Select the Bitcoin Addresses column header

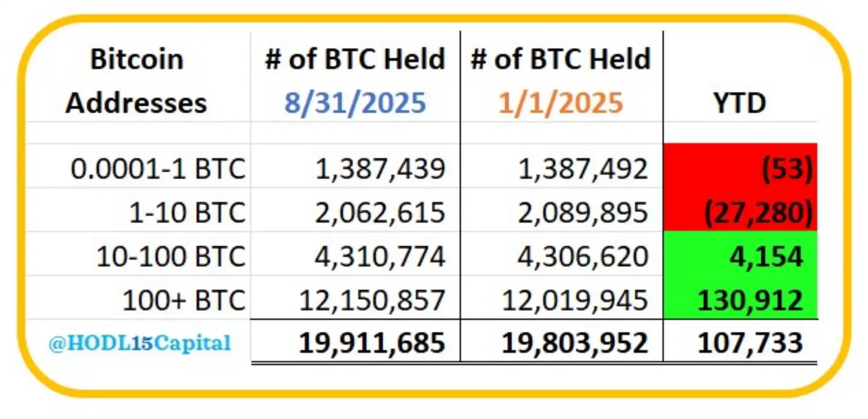click(136, 81)
